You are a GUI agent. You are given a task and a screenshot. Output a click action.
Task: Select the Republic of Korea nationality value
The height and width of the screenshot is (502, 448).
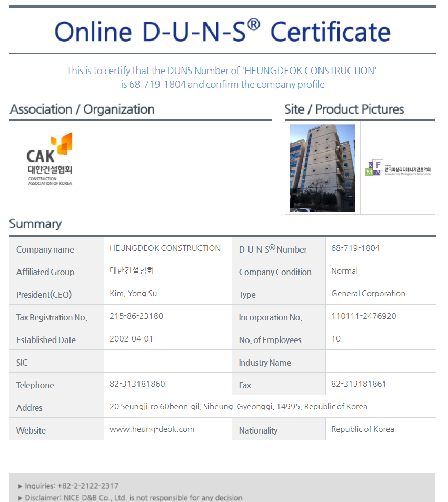click(x=363, y=429)
